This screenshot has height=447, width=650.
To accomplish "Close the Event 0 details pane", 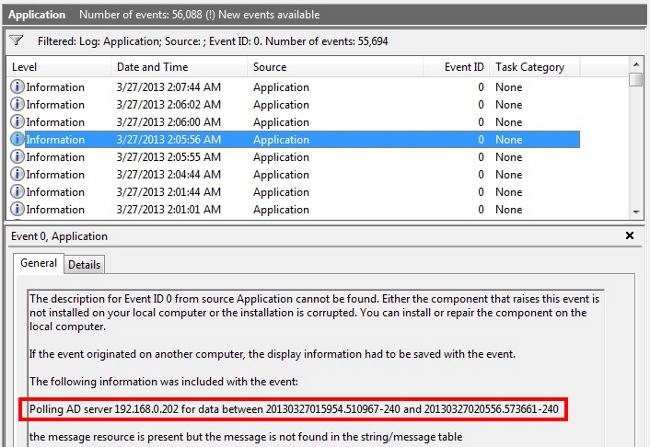I will 629,236.
